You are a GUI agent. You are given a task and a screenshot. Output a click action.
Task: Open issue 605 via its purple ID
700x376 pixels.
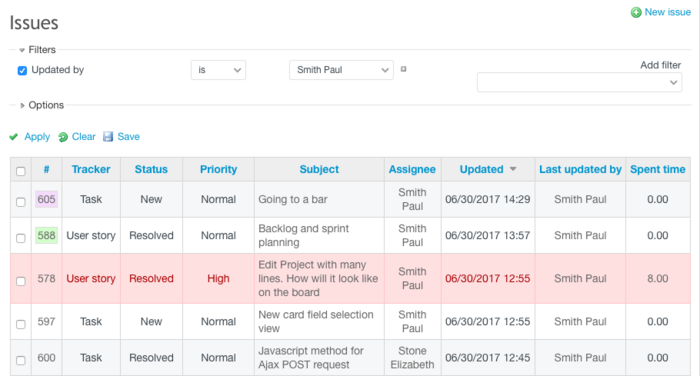tap(46, 199)
